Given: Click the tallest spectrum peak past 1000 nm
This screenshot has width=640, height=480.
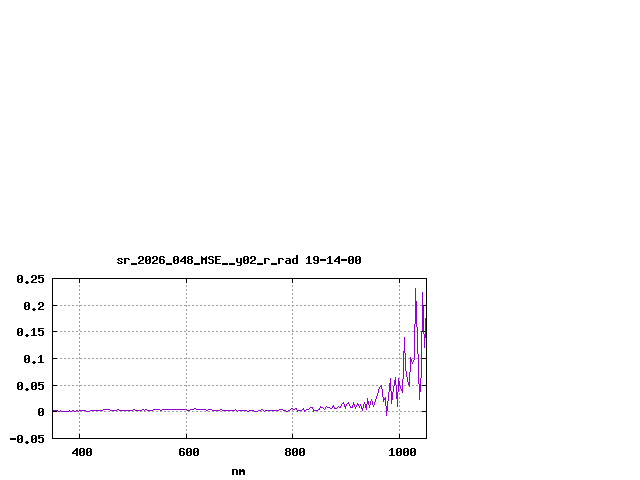Looking at the screenshot, I should click(416, 289).
